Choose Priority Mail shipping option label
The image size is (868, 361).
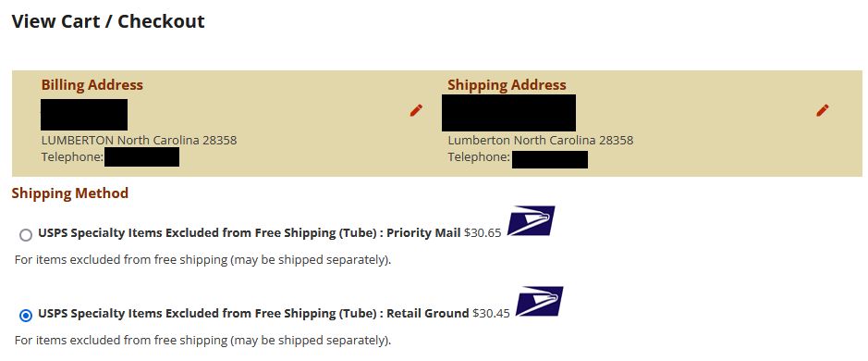tap(249, 233)
